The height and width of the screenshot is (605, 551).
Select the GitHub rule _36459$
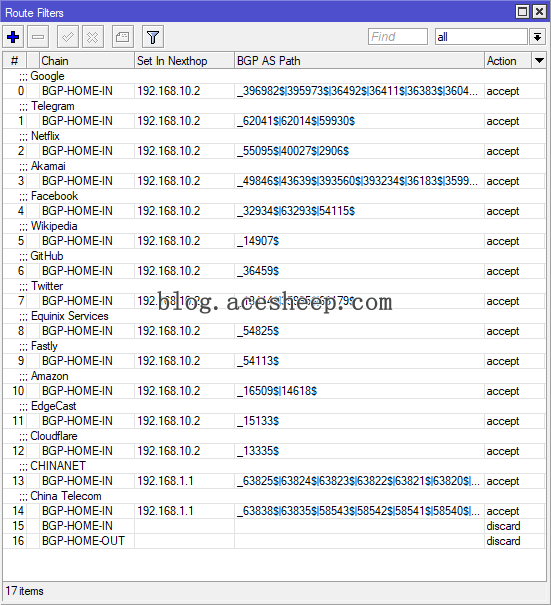click(274, 271)
